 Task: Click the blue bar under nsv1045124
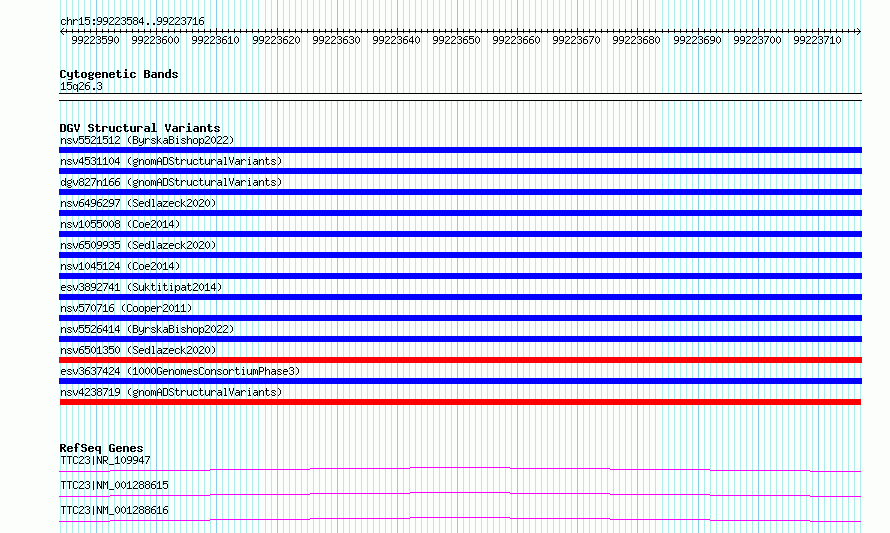(x=460, y=276)
